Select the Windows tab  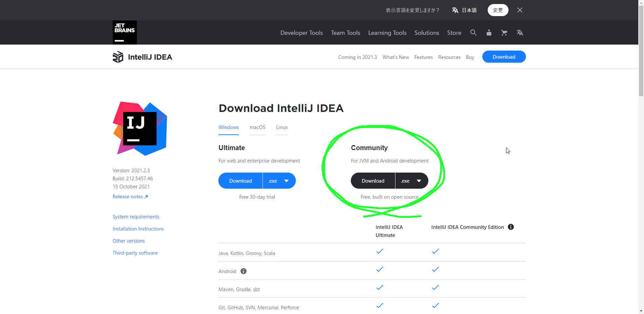tap(229, 127)
